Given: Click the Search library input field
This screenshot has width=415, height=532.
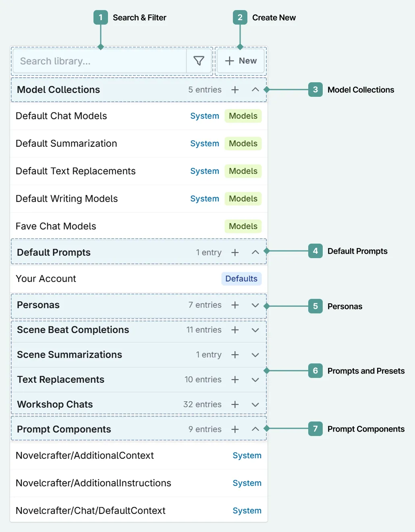Looking at the screenshot, I should pyautogui.click(x=99, y=61).
